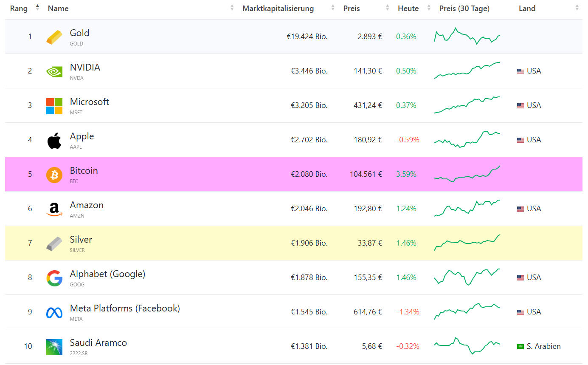Click Apple's 30-day price chart

[x=467, y=139]
